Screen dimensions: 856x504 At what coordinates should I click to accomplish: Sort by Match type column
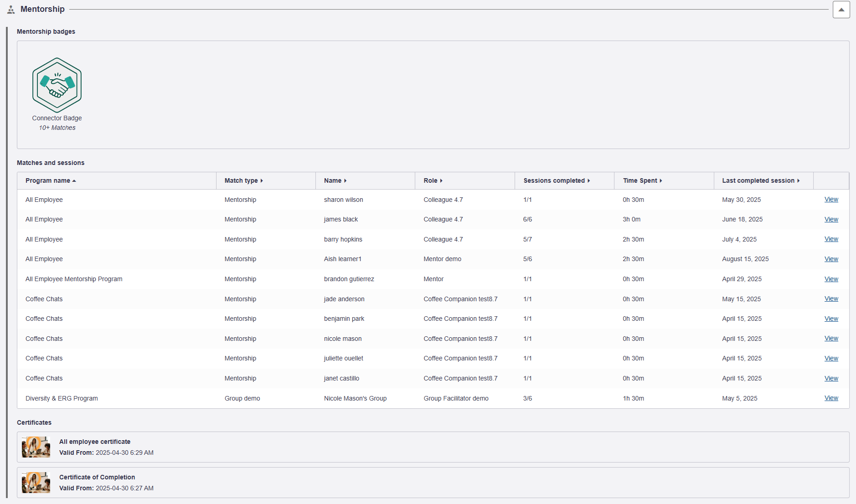point(243,181)
